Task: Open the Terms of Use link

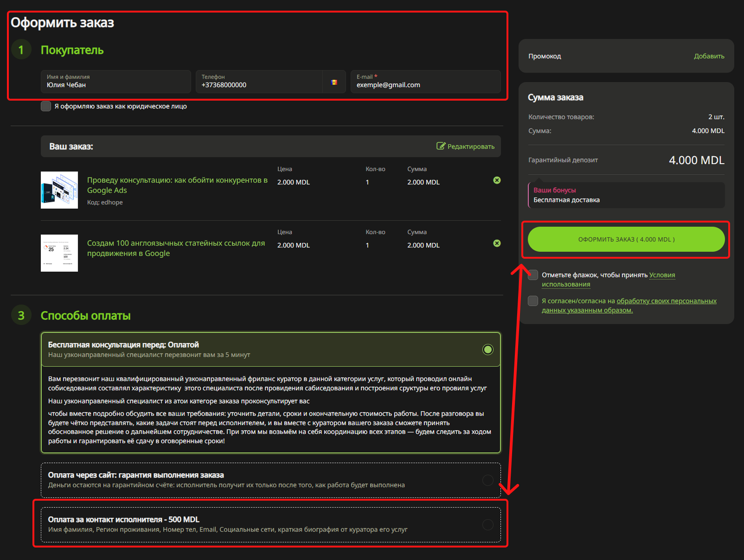Action: click(662, 275)
